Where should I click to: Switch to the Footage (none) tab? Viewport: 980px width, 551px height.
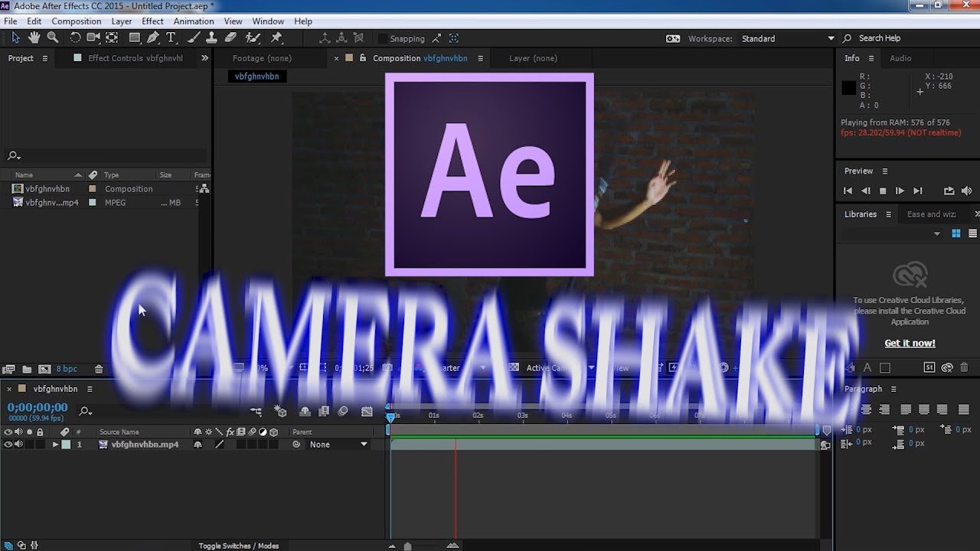[x=262, y=58]
